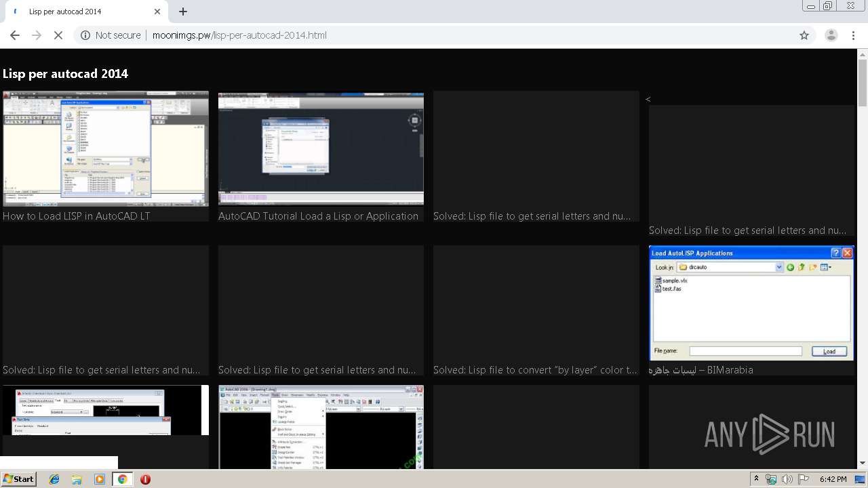
Task: Open the Windows Start menu
Action: tap(18, 479)
